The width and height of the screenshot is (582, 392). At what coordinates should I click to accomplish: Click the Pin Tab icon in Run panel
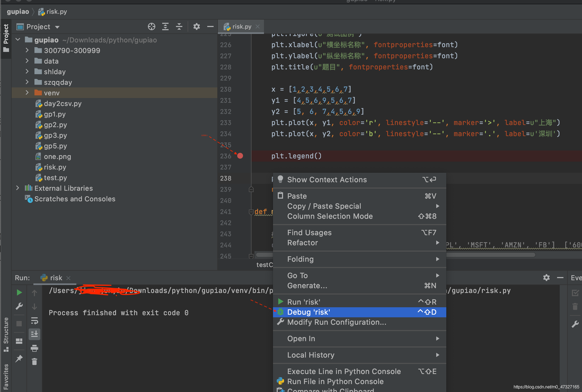19,359
